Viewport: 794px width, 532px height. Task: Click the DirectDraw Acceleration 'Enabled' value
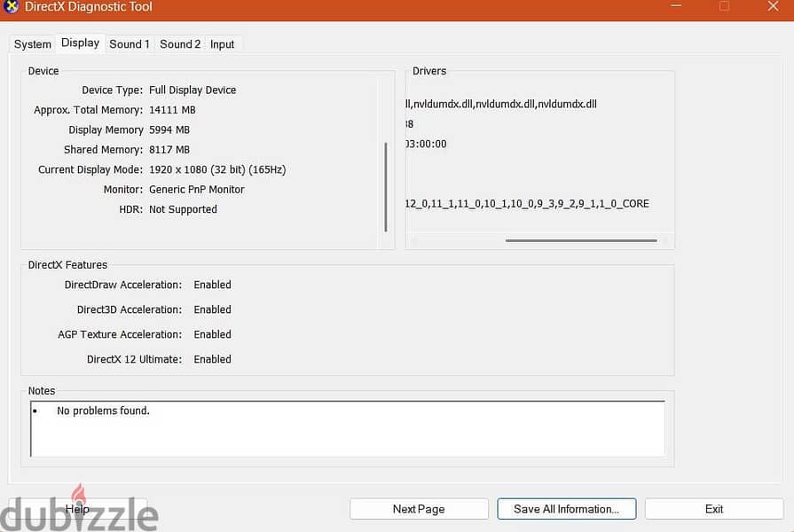(x=212, y=285)
